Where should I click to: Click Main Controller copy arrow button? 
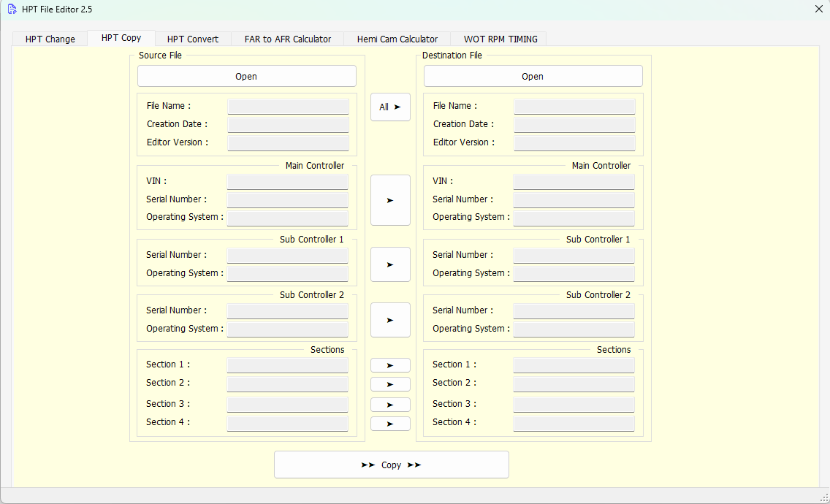coord(390,200)
